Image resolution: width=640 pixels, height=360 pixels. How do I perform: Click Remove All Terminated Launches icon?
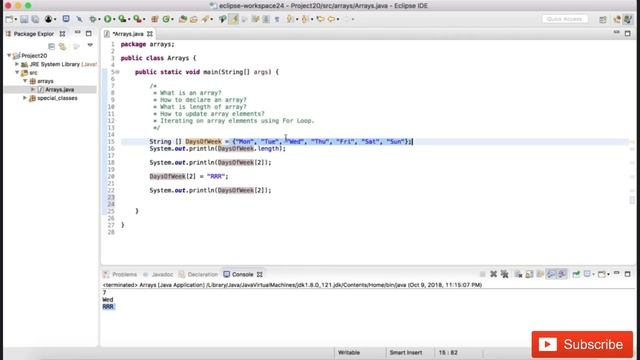[x=504, y=274]
